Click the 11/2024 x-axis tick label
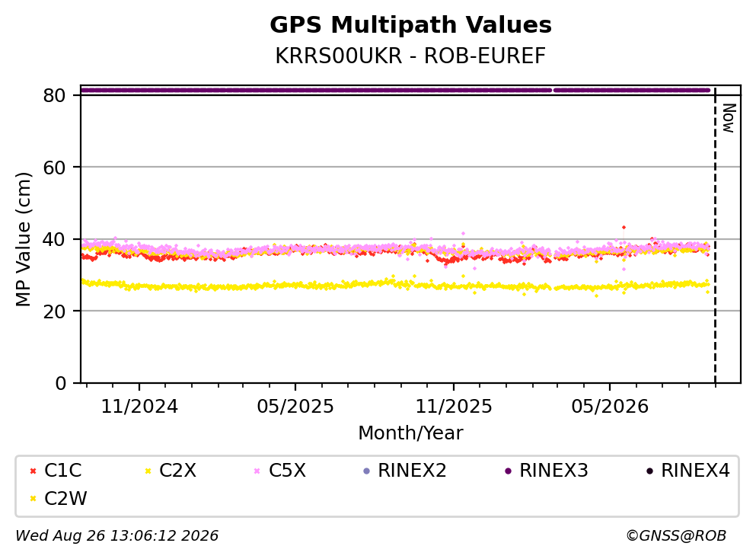 coord(139,407)
